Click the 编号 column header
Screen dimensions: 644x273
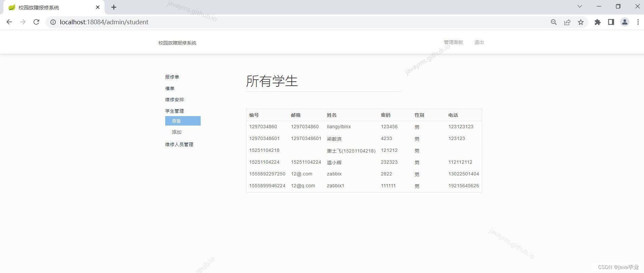pos(254,115)
